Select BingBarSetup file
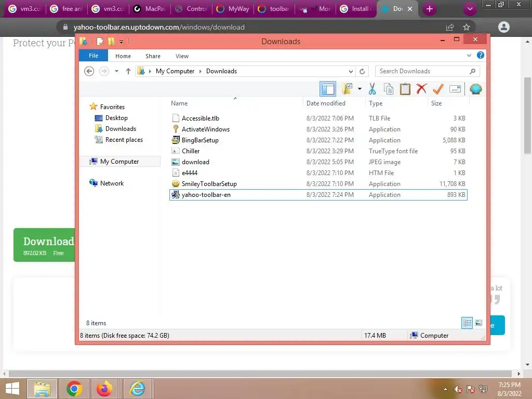The height and width of the screenshot is (399, 532). 200,140
